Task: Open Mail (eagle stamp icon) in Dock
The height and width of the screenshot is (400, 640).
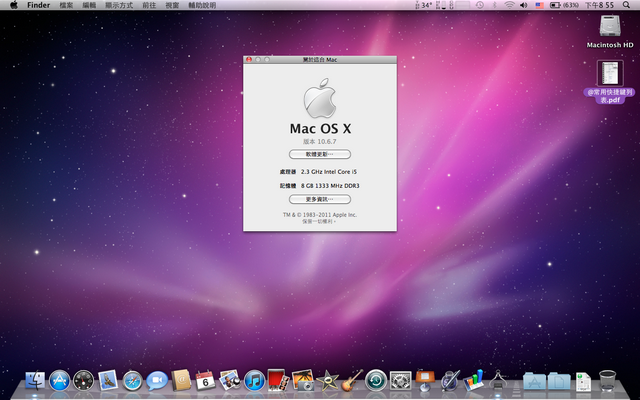Action: click(x=108, y=380)
